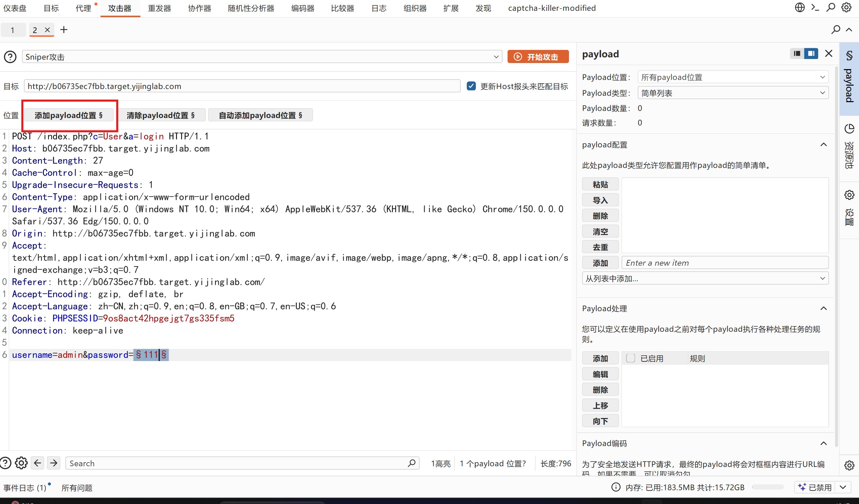The height and width of the screenshot is (504, 859).
Task: Open editor settings gear at bottom left
Action: tap(21, 463)
